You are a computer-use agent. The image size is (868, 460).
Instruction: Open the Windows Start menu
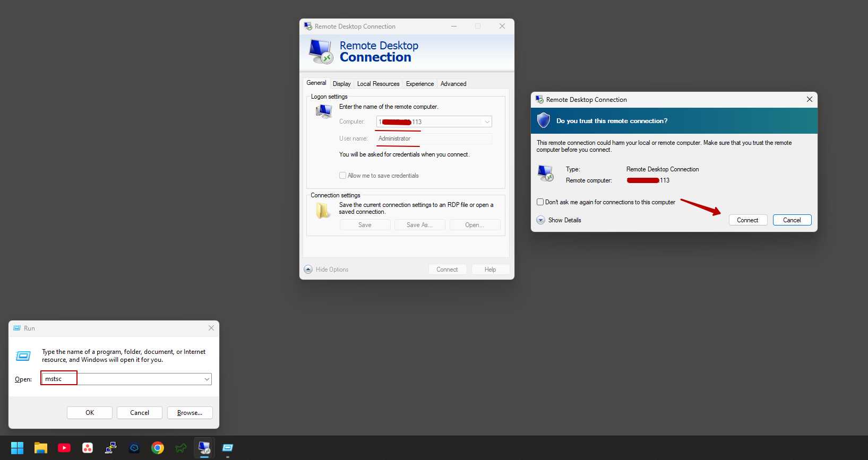pyautogui.click(x=17, y=448)
